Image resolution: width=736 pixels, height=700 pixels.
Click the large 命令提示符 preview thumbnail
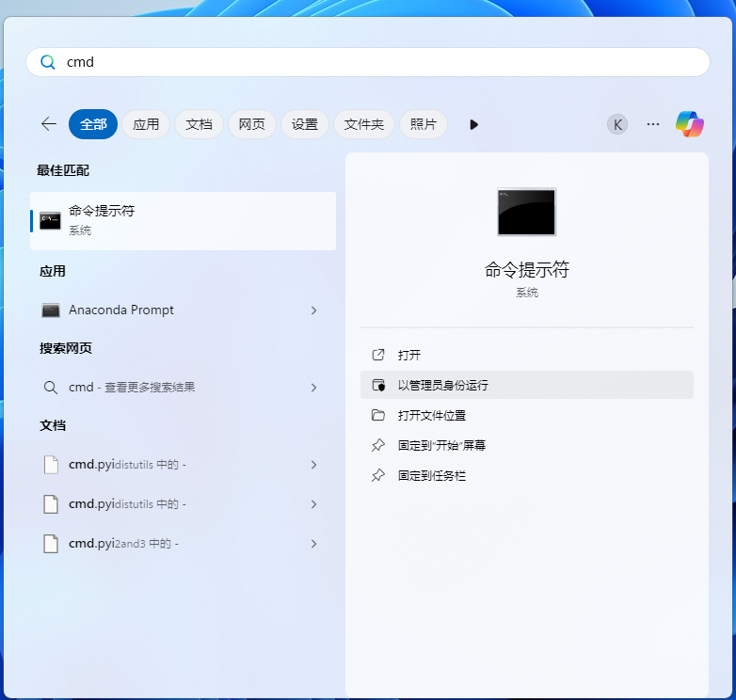pyautogui.click(x=527, y=212)
